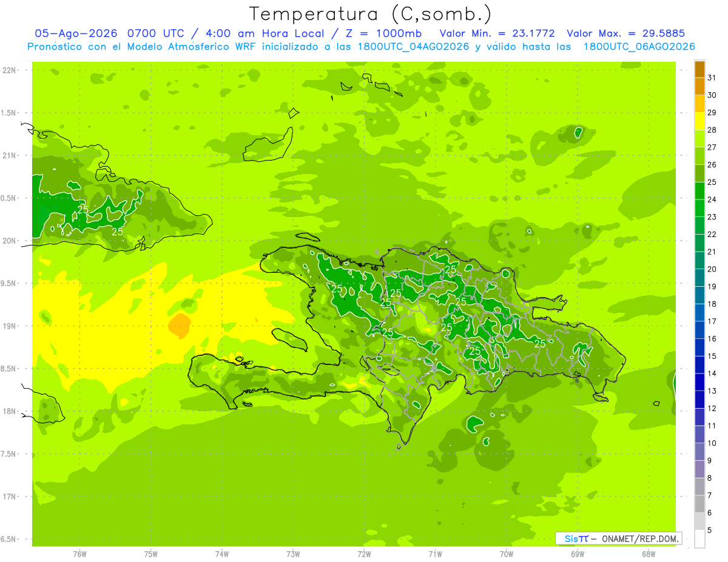Click the "17N" latitude label
The height and width of the screenshot is (562, 728).
(x=10, y=497)
